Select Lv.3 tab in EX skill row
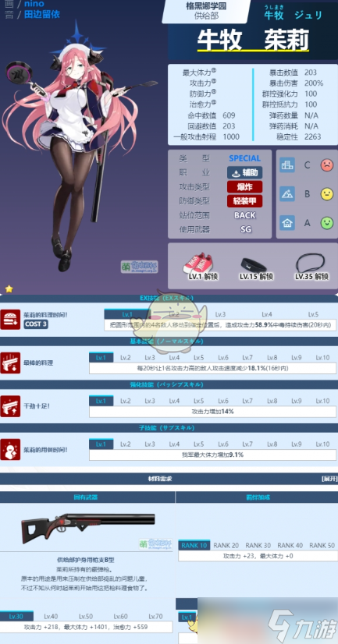This screenshot has height=644, width=338. [x=220, y=314]
